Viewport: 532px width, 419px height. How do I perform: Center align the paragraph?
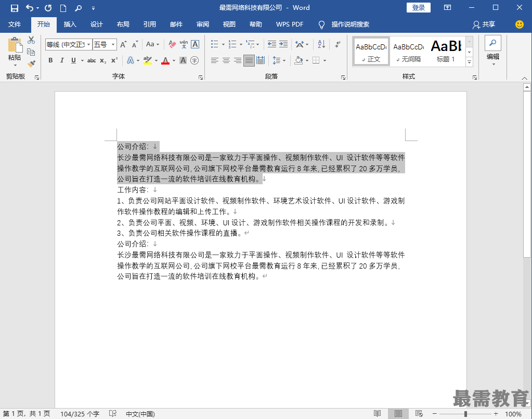click(226, 60)
